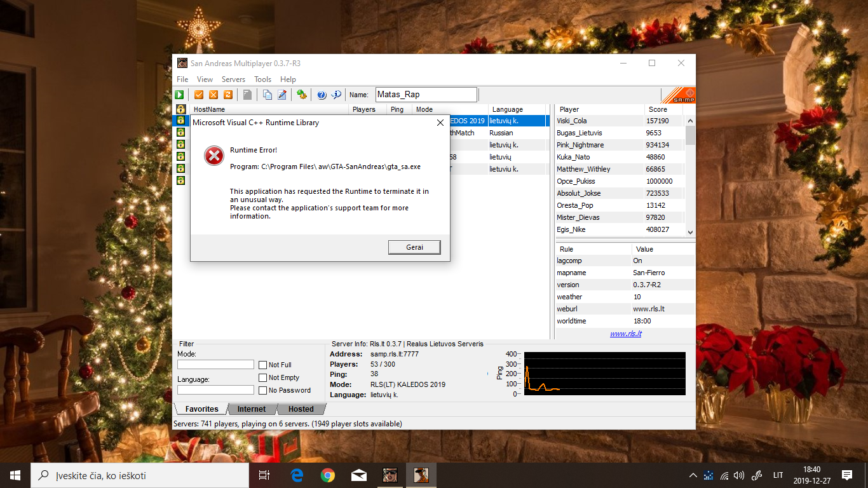The image size is (868, 488).
Task: Sort the player list by Score
Action: coord(663,109)
